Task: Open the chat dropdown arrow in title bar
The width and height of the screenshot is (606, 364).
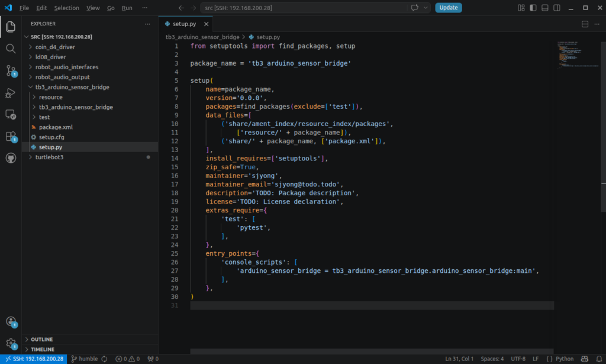Action: (x=426, y=8)
